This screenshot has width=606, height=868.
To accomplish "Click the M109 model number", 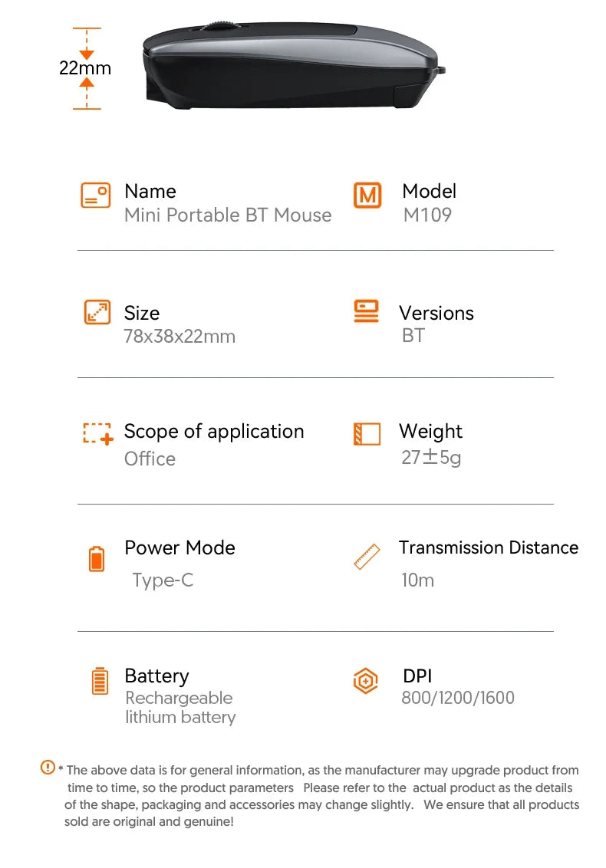I will click(427, 215).
